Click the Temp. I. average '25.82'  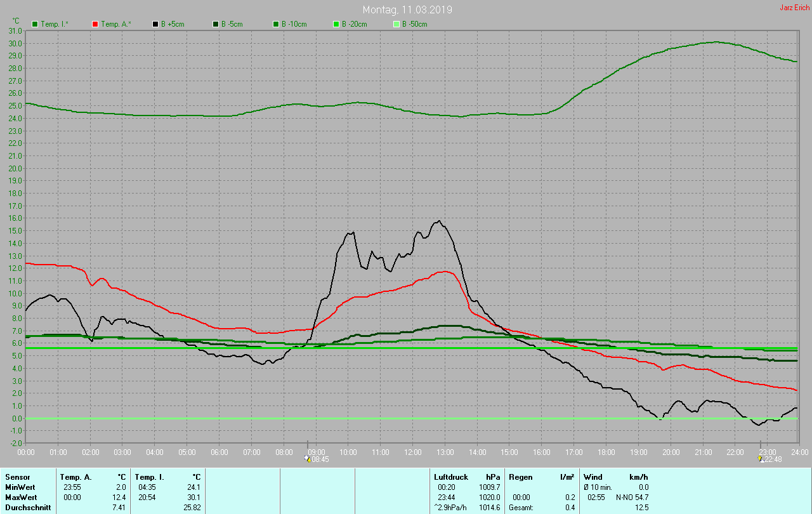192,508
